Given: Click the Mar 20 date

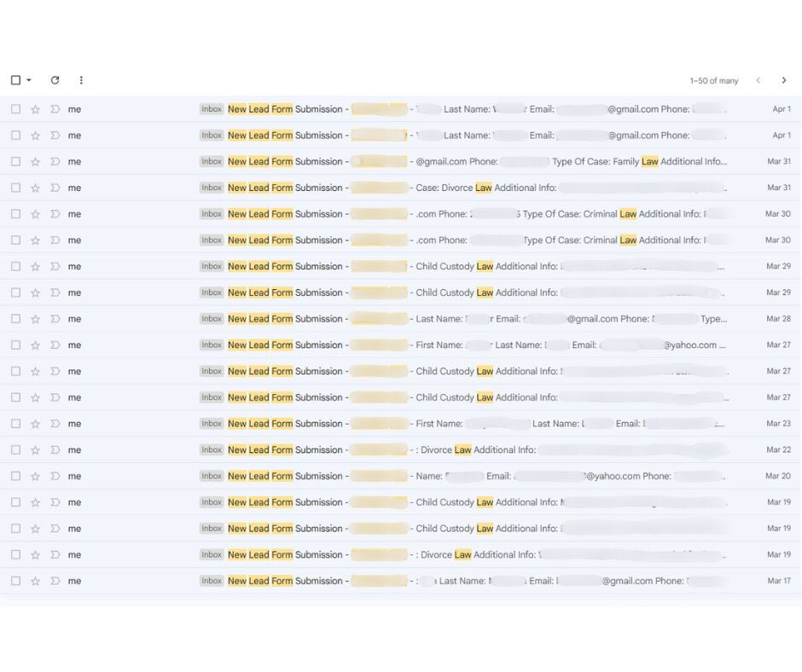Looking at the screenshot, I should click(778, 476).
